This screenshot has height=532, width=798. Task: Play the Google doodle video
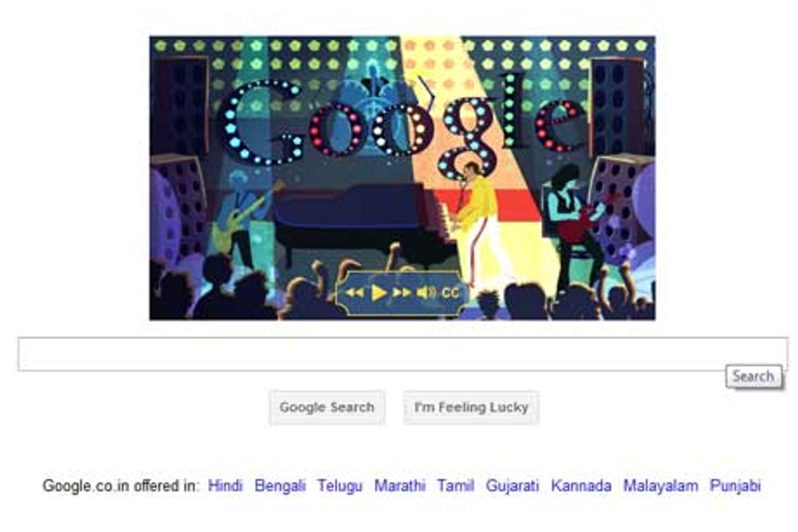[x=378, y=293]
